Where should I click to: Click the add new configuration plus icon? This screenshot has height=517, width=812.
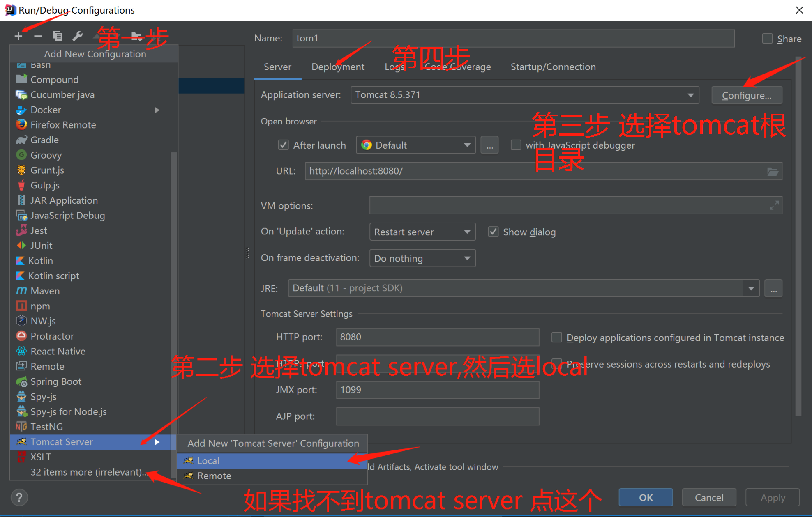pyautogui.click(x=18, y=36)
